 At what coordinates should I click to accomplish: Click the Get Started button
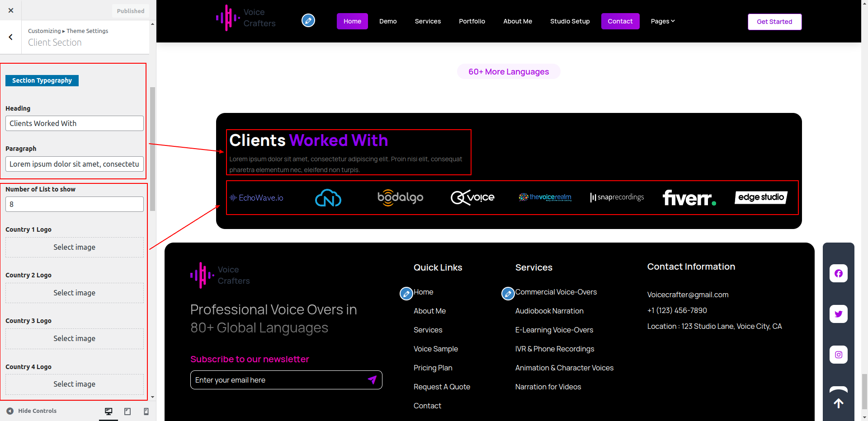click(774, 22)
